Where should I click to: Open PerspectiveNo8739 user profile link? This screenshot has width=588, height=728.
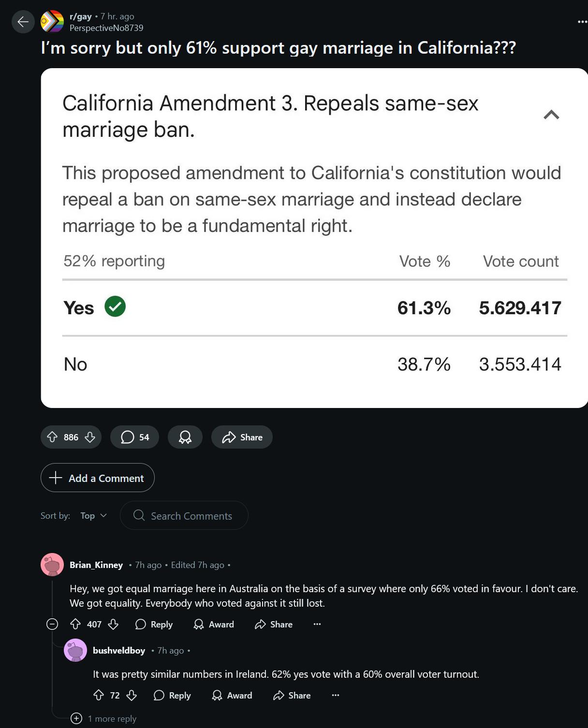point(106,28)
